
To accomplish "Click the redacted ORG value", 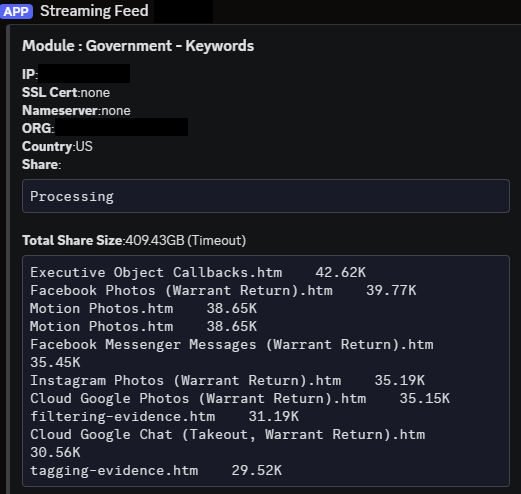I will point(121,127).
